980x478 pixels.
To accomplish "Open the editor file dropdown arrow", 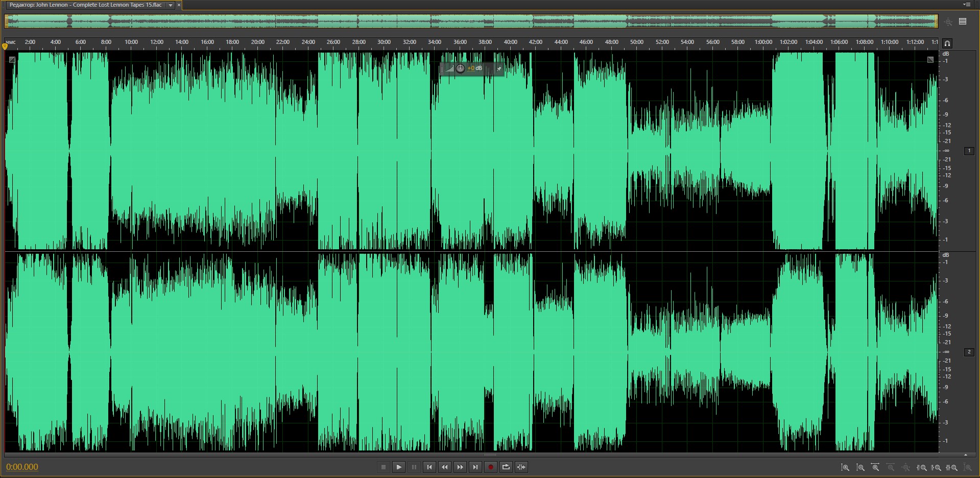I will [x=171, y=5].
